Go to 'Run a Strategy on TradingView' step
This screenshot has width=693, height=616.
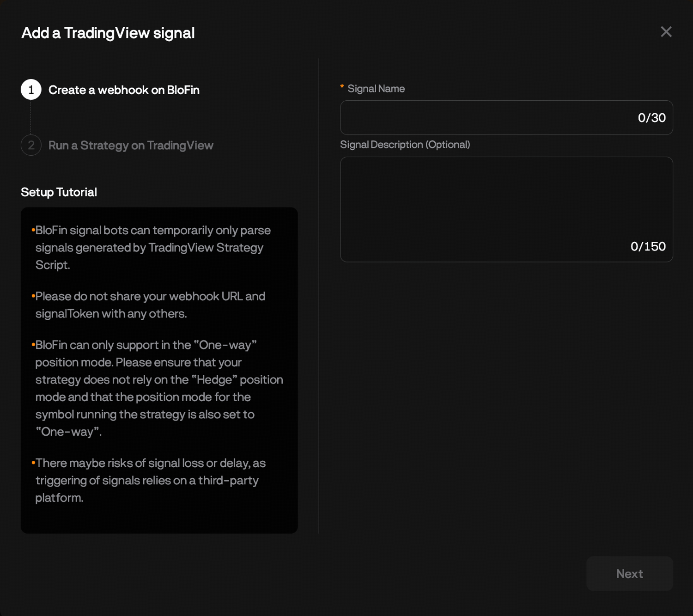131,146
